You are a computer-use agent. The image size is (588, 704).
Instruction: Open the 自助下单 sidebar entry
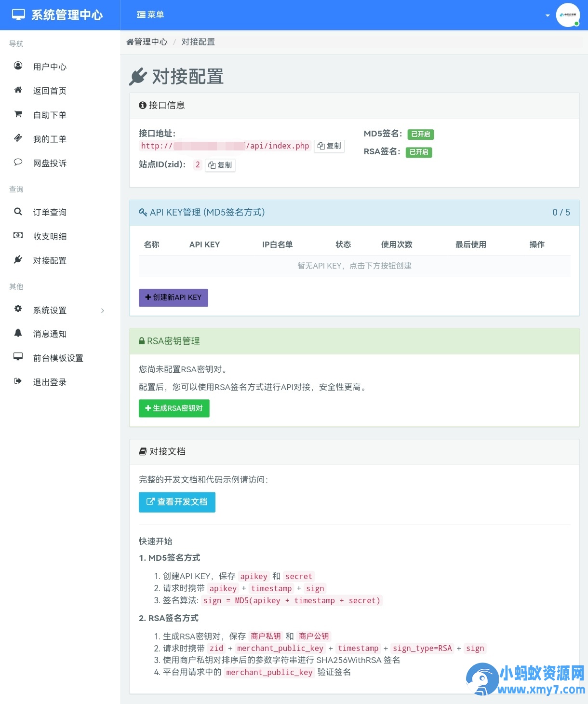tap(50, 115)
